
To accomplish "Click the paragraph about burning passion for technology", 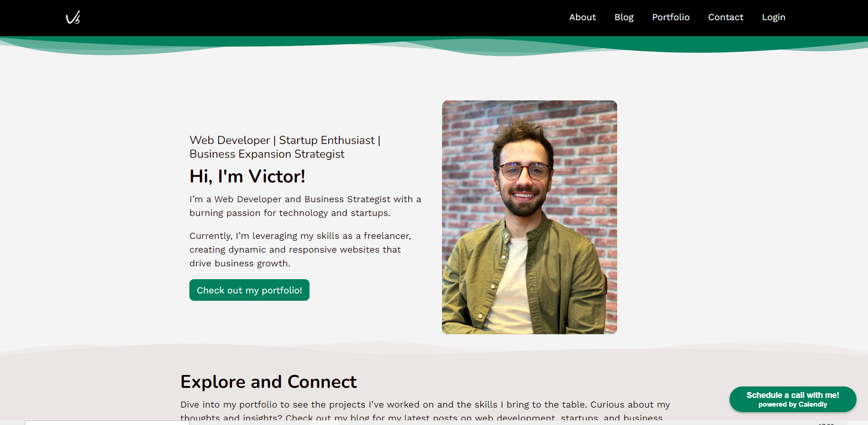I will 304,206.
